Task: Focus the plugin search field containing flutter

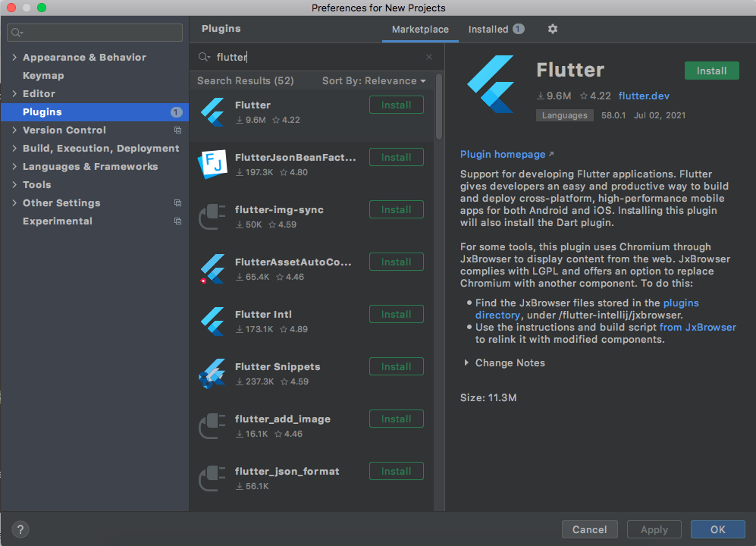Action: tap(315, 57)
